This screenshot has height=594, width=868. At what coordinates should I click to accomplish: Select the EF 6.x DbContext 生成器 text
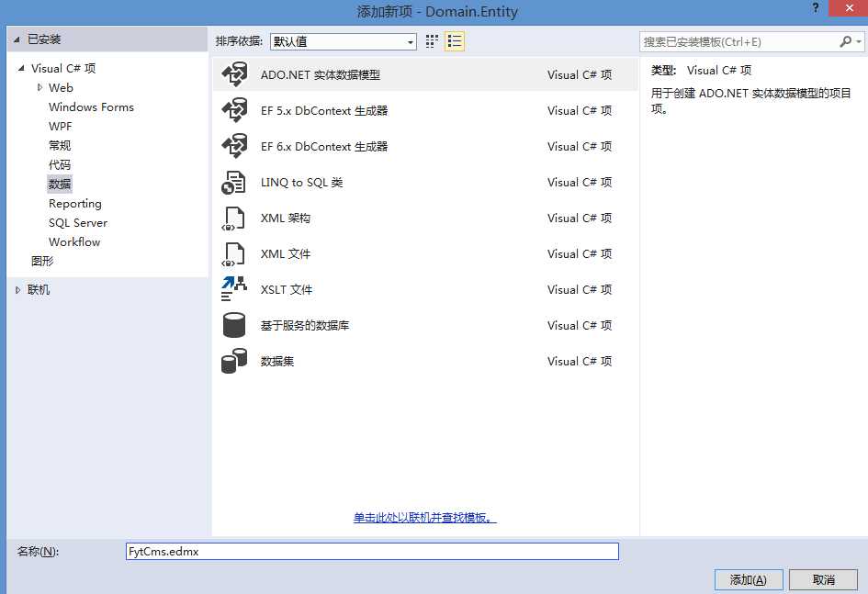324,147
